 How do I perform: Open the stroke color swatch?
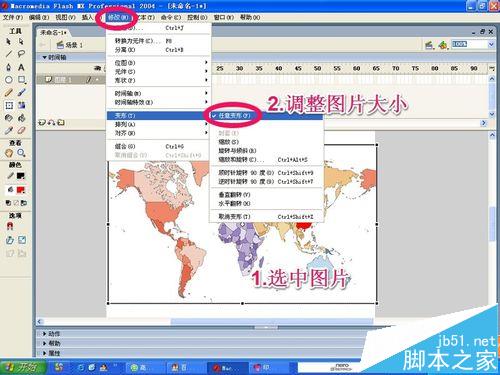tap(21, 176)
